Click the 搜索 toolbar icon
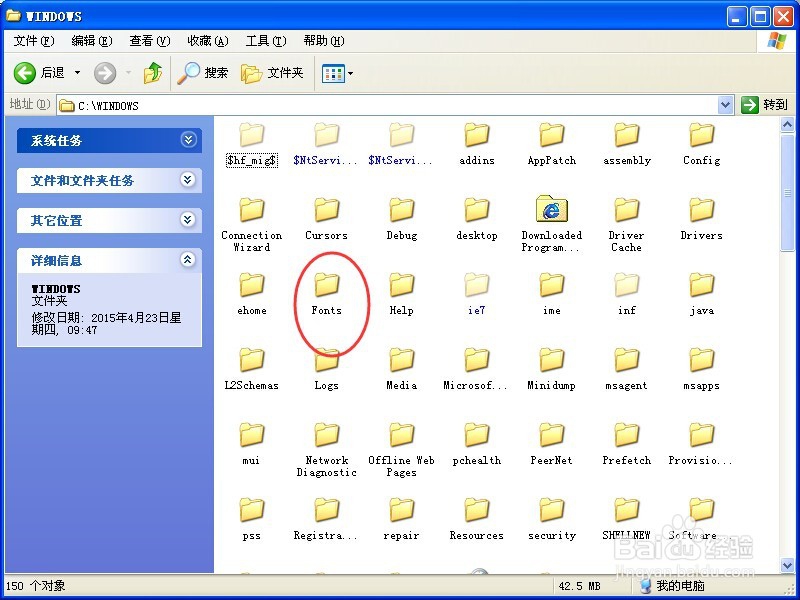Screen dimensions: 800x600 coord(205,73)
